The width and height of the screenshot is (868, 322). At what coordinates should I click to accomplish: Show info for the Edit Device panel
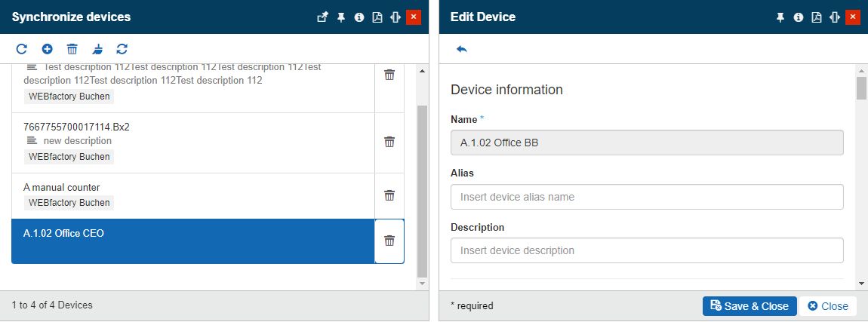point(799,17)
